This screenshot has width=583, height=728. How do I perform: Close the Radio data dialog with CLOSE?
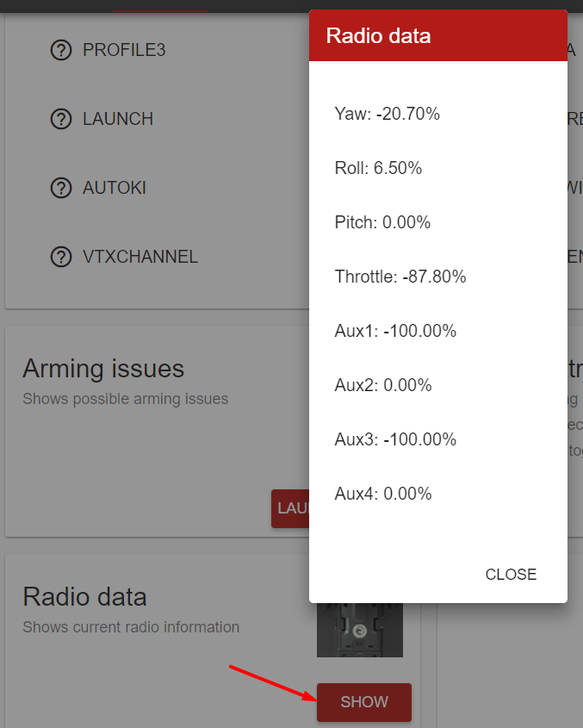tap(511, 575)
